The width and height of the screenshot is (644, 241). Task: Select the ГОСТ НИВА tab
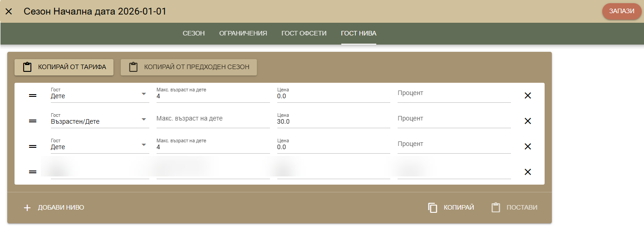coord(359,33)
